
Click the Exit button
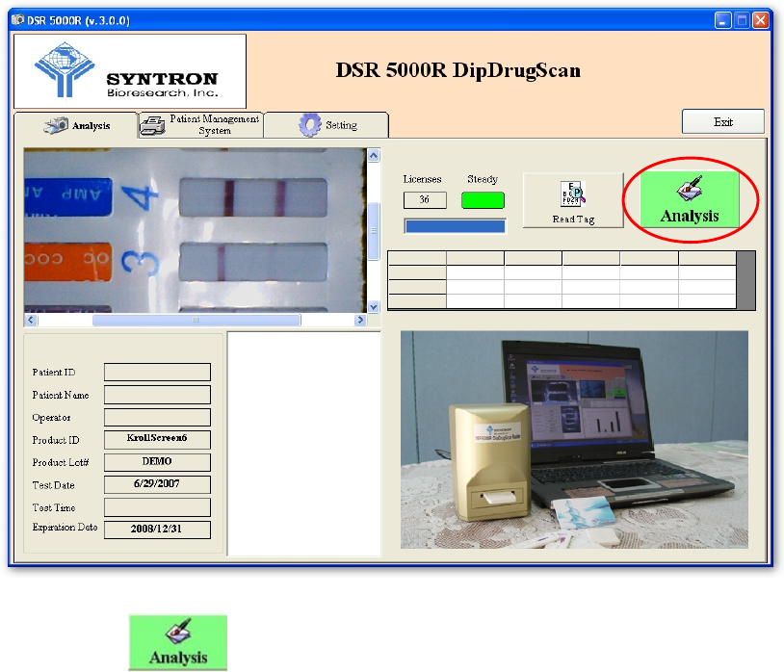[x=723, y=121]
